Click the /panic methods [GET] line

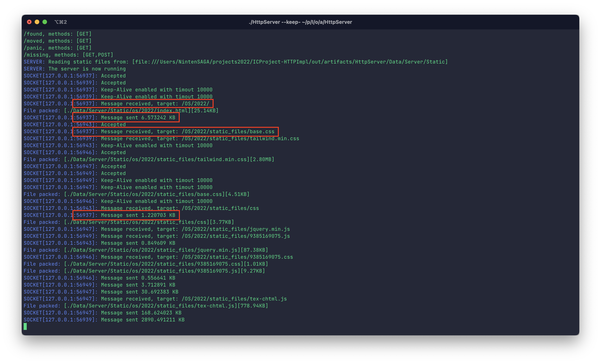[x=58, y=48]
